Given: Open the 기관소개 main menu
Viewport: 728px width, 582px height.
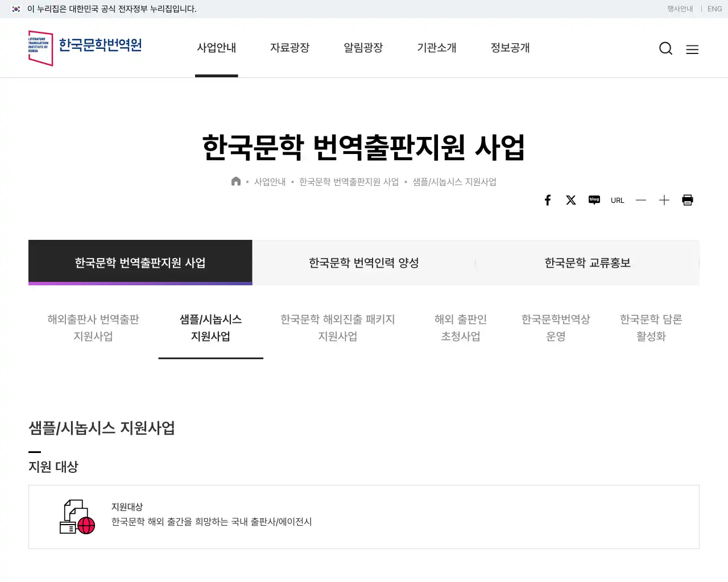Looking at the screenshot, I should 437,48.
